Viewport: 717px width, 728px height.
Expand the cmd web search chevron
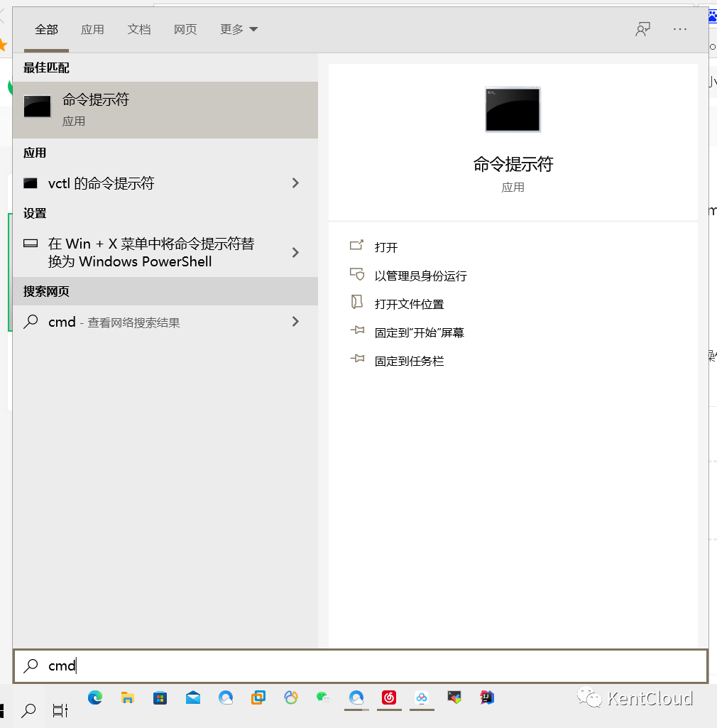295,322
